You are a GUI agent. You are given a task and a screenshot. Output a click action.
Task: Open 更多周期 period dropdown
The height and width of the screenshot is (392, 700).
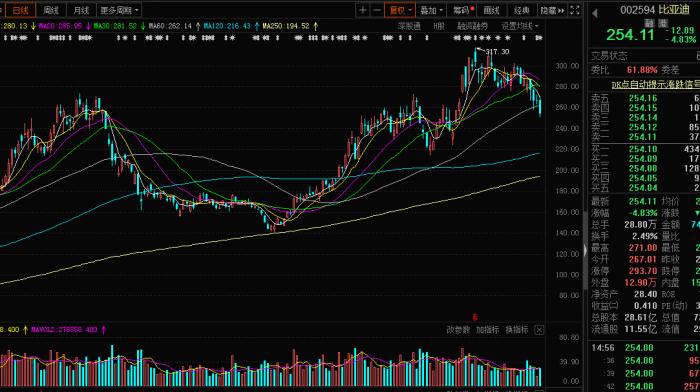pyautogui.click(x=119, y=10)
